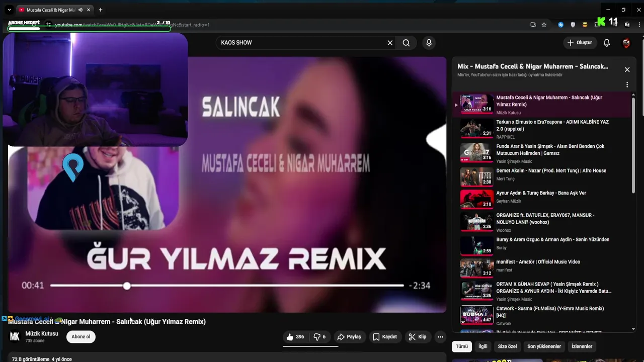The height and width of the screenshot is (362, 644).
Task: Select the Son yüklenenler filter chip
Action: (544, 346)
